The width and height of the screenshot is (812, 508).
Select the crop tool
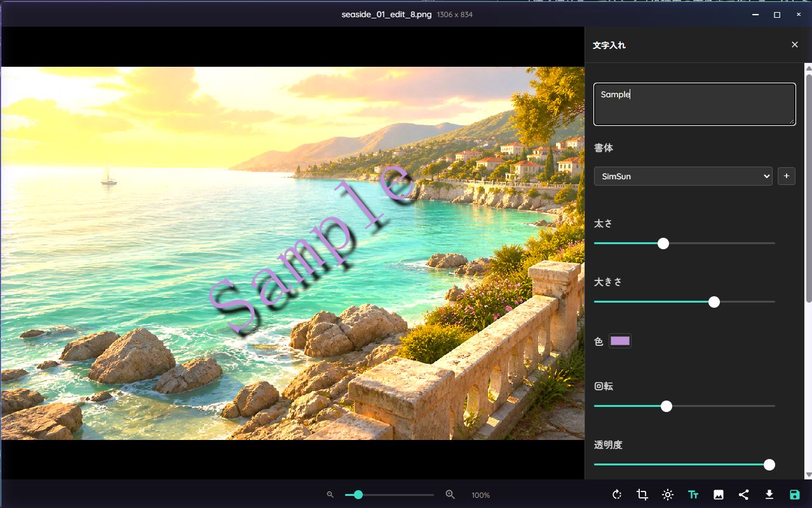642,495
